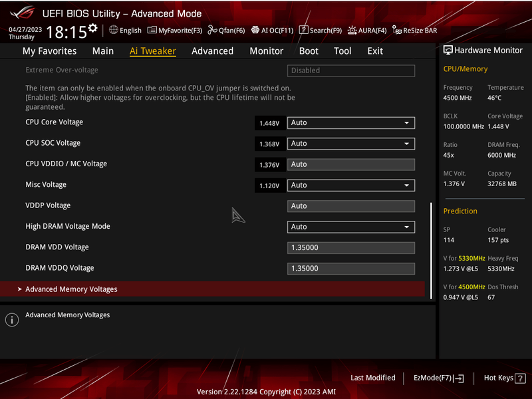The image size is (532, 399).
Task: Click the ReSize BAR icon
Action: [x=397, y=30]
